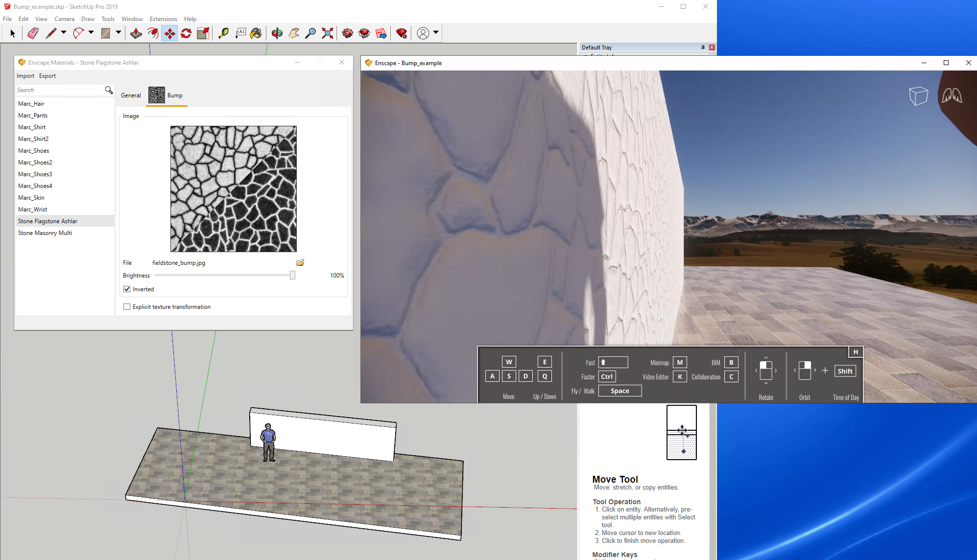Select the Eraser tool
Screen dimensions: 977x560
33,33
